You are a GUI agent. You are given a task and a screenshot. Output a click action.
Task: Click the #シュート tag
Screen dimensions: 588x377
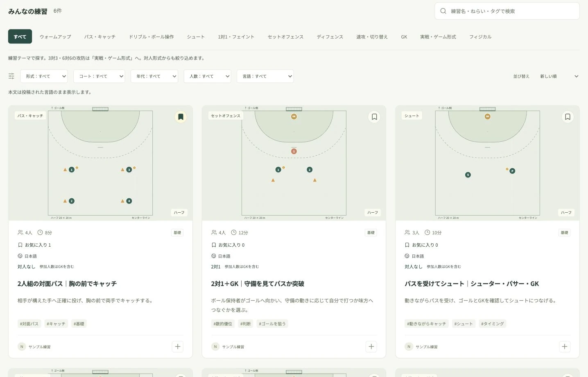click(x=464, y=324)
